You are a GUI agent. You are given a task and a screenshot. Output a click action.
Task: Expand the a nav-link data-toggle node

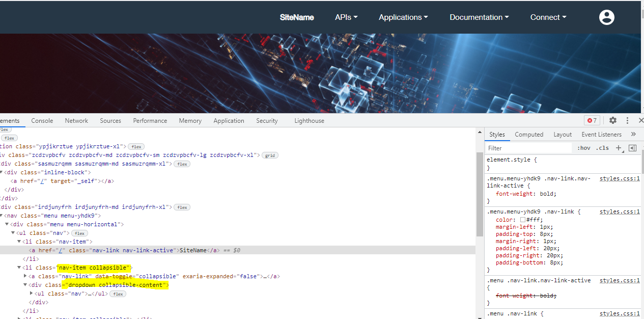pos(25,276)
